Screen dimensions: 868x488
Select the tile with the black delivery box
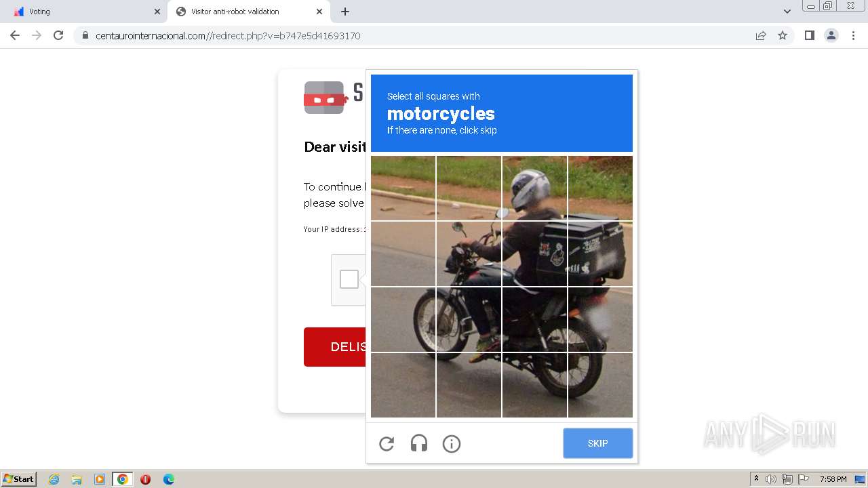coord(600,254)
